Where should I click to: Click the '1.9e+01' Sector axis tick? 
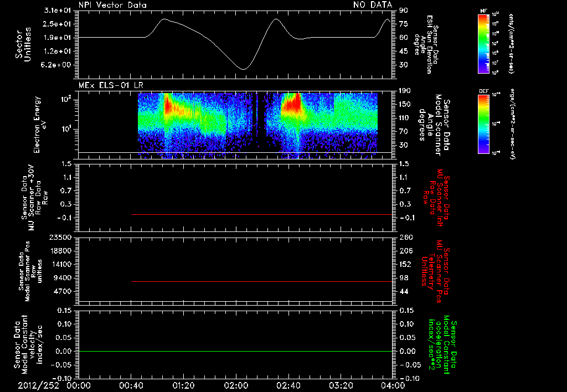pos(58,38)
